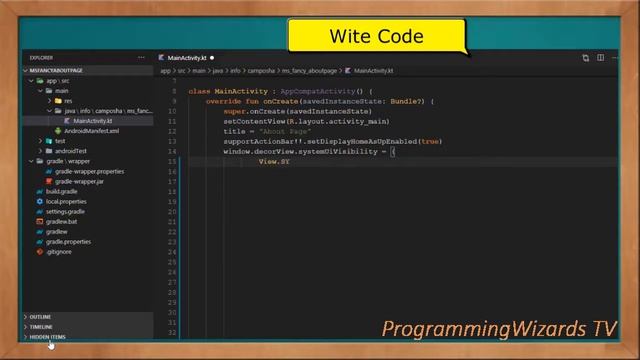
Task: Click the gradle icon beside settings.gradle
Action: (x=40, y=211)
